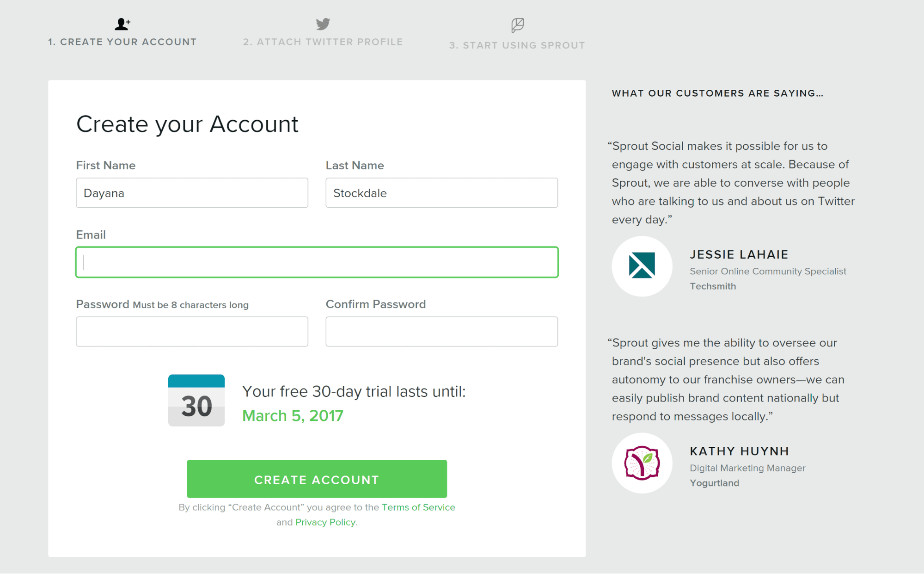Open the Privacy Policy link
This screenshot has width=924, height=574.
pyautogui.click(x=325, y=522)
